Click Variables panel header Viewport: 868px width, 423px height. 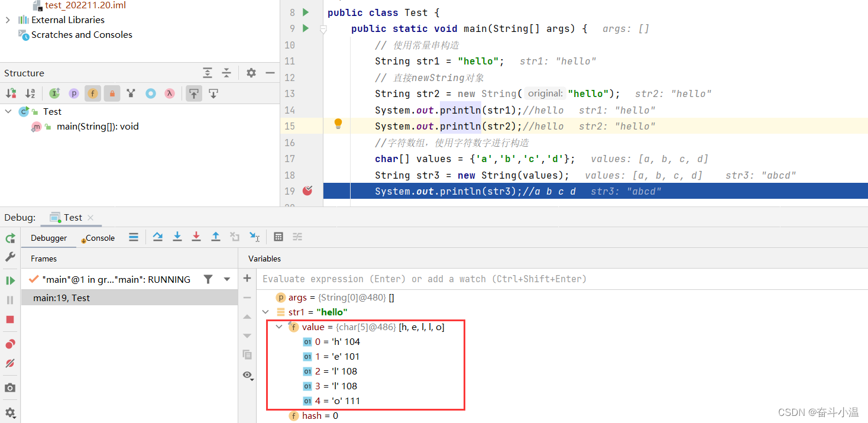click(264, 259)
